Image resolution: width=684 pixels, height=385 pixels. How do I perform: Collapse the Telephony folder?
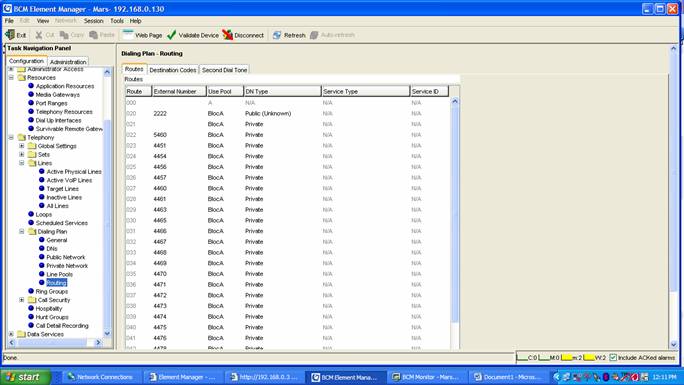tap(11, 137)
